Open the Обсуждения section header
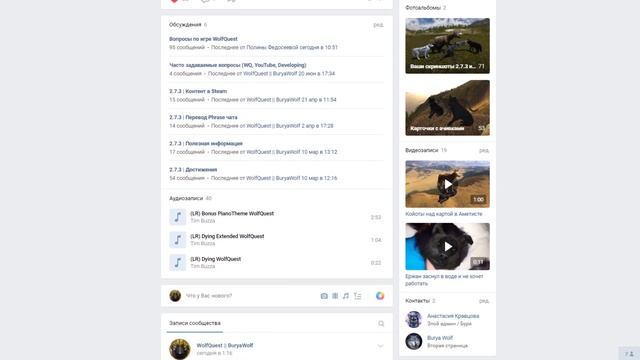 (x=185, y=25)
